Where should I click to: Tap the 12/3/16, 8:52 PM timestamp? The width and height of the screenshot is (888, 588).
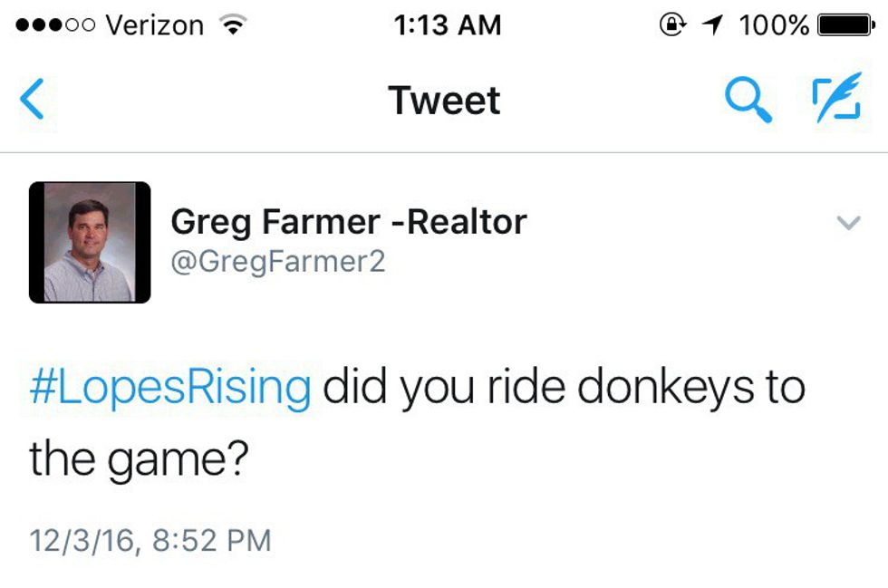click(150, 541)
